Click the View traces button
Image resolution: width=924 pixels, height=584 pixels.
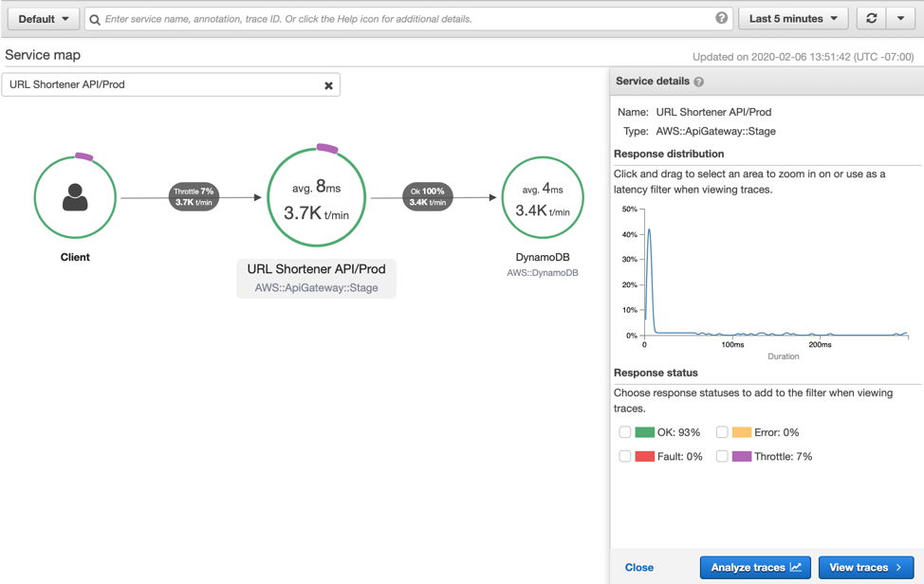point(866,568)
